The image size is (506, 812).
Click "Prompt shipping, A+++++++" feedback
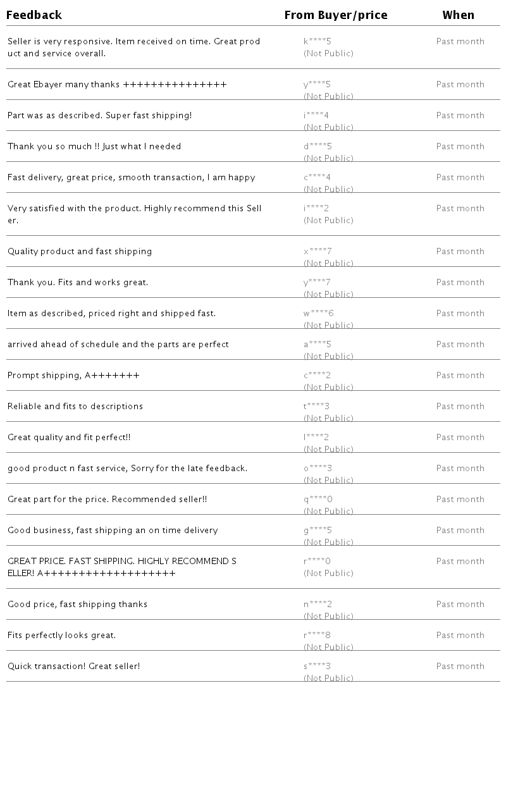73,376
